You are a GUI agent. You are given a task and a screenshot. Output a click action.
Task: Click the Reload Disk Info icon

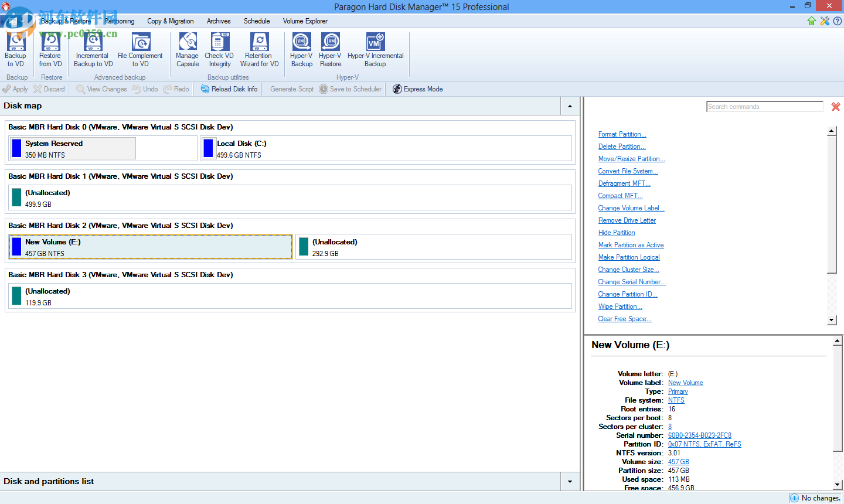(206, 89)
